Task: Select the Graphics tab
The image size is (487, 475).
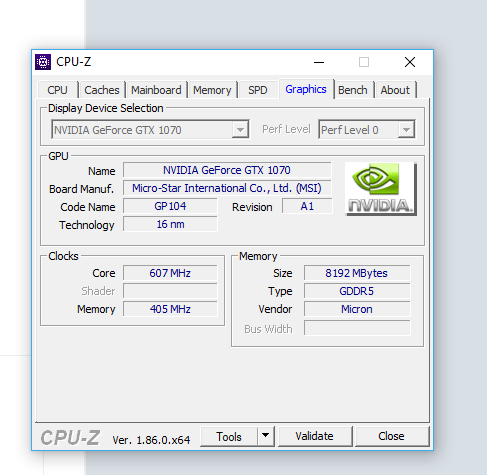Action: pos(306,89)
